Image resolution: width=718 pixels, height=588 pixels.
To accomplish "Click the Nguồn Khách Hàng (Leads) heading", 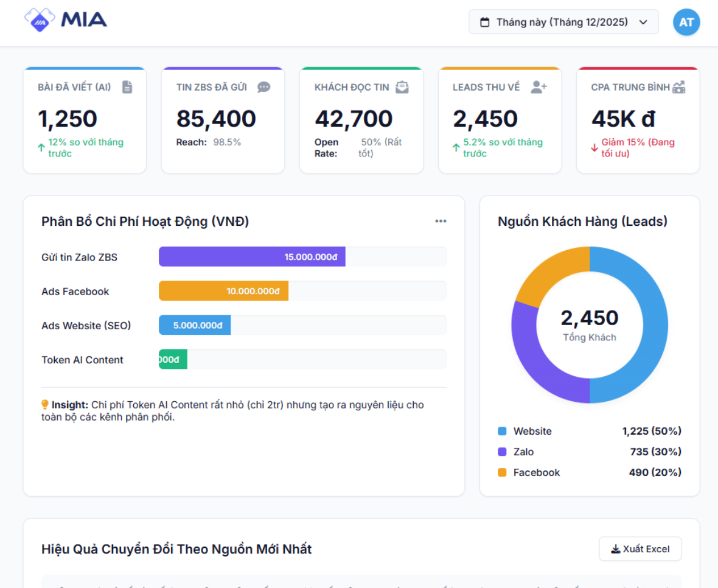I will tap(582, 221).
